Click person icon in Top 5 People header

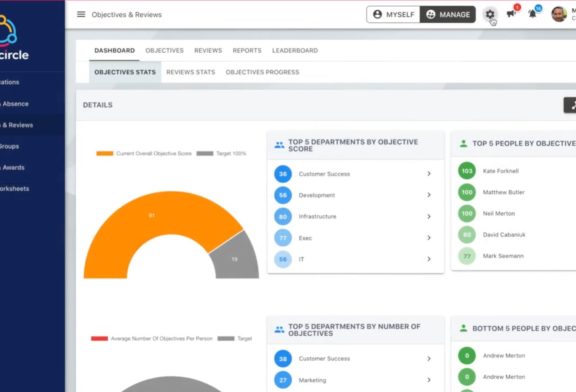pyautogui.click(x=464, y=143)
